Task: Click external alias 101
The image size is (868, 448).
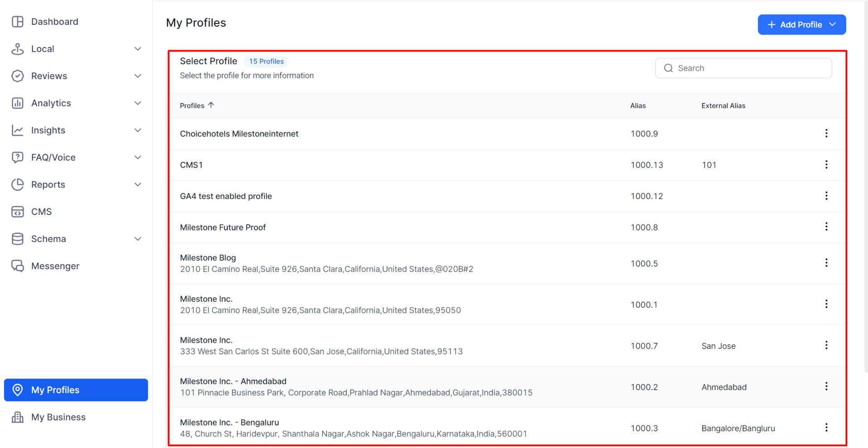Action: point(709,165)
